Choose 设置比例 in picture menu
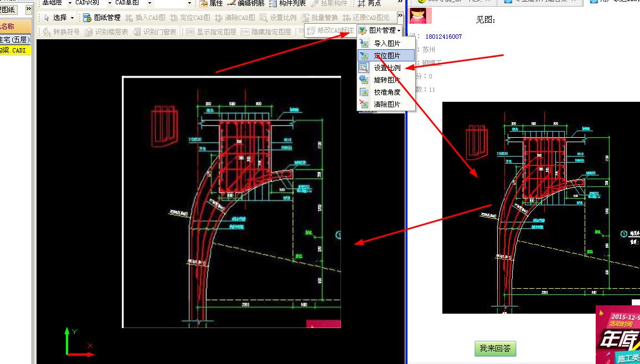640x364 pixels. pos(386,67)
